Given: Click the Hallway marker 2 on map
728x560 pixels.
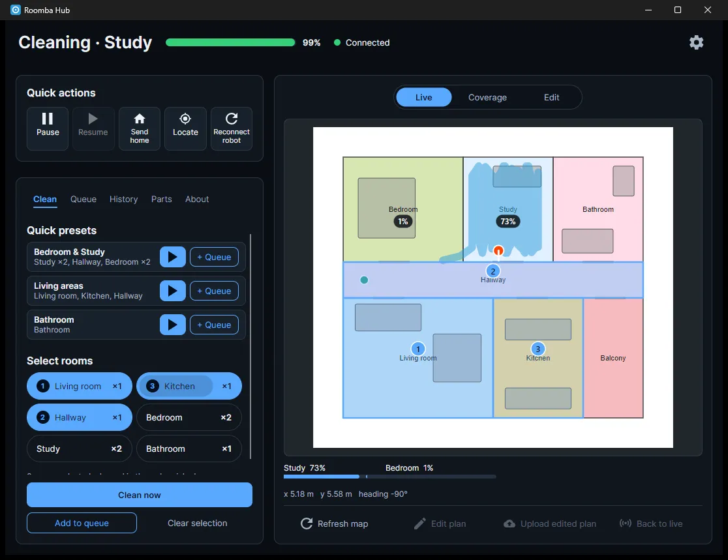Looking at the screenshot, I should [493, 271].
